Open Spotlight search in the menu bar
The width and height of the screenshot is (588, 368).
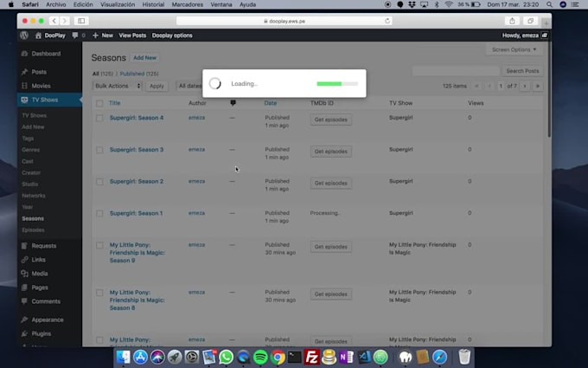point(549,4)
